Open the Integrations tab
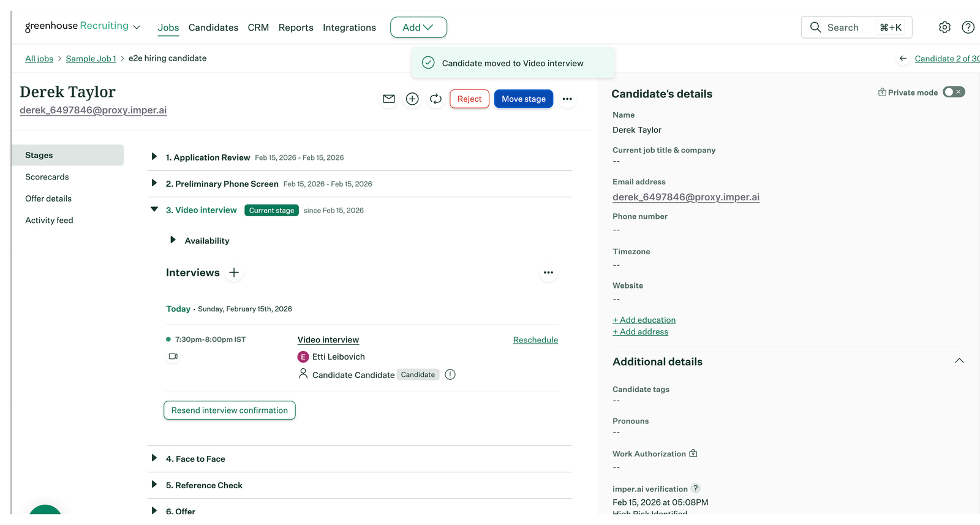 [349, 28]
